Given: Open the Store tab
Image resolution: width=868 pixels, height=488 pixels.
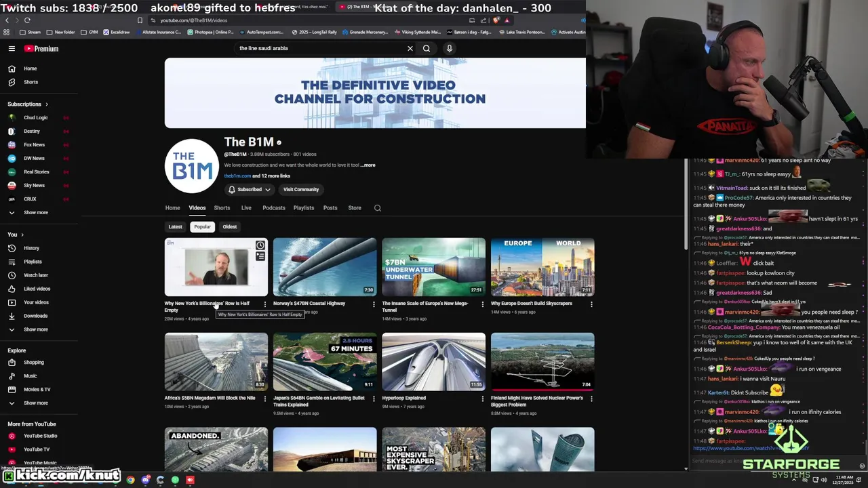Looking at the screenshot, I should [x=355, y=208].
